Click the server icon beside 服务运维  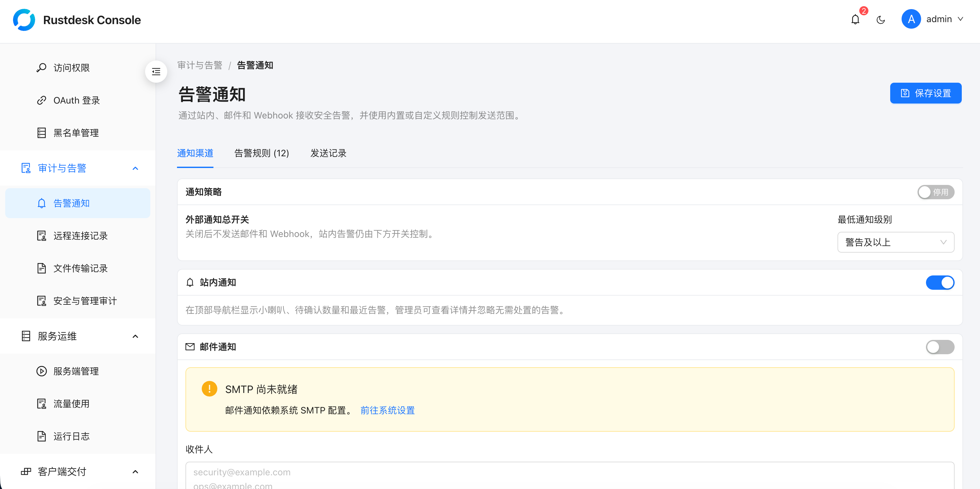[x=26, y=336]
